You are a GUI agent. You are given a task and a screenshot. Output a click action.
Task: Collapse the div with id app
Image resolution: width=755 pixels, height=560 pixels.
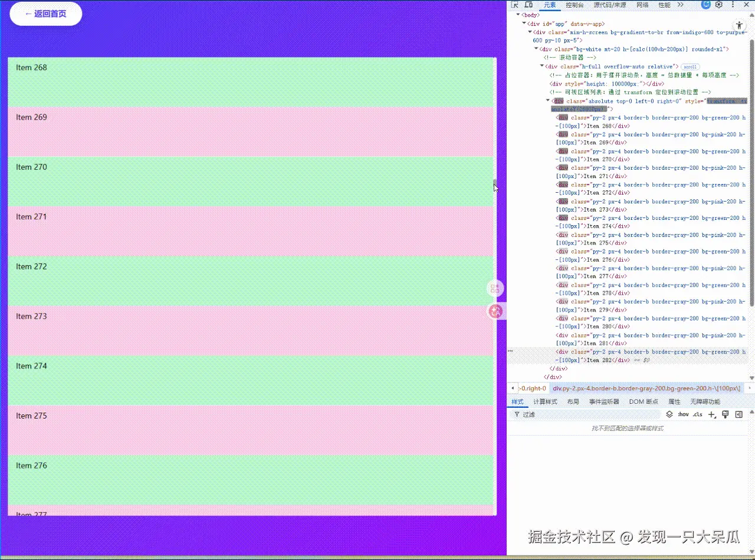point(524,24)
